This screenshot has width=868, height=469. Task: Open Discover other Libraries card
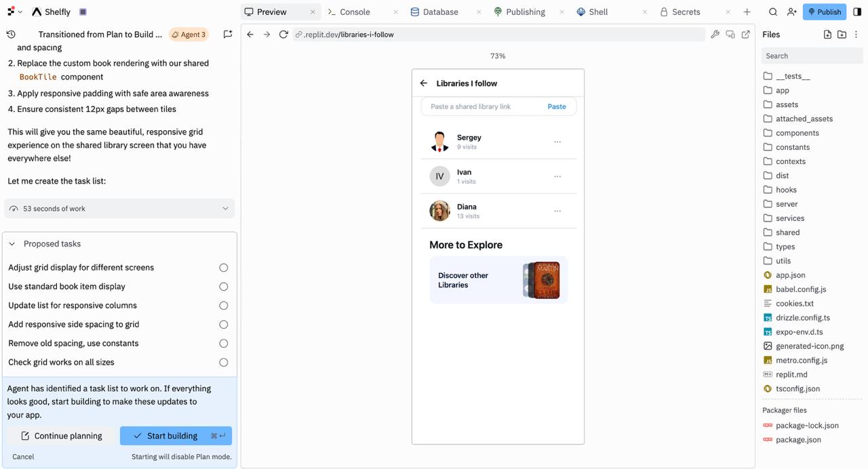498,280
